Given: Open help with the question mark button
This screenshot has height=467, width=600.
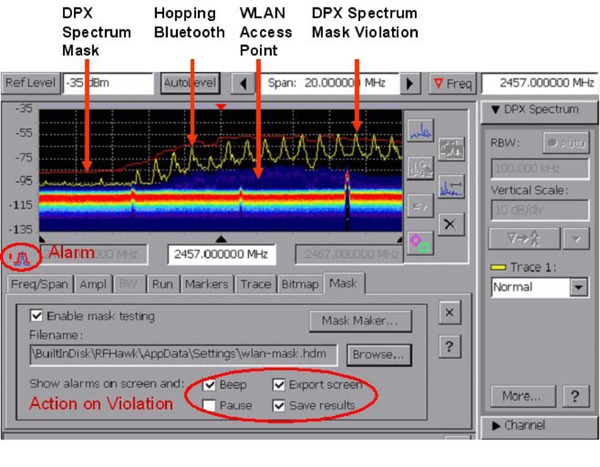Looking at the screenshot, I should click(450, 346).
